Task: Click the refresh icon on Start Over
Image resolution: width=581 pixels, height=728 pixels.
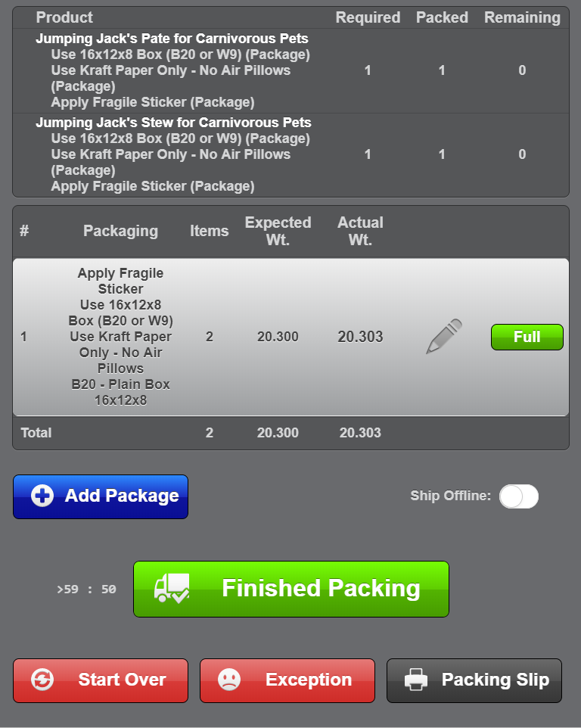Action: click(42, 680)
